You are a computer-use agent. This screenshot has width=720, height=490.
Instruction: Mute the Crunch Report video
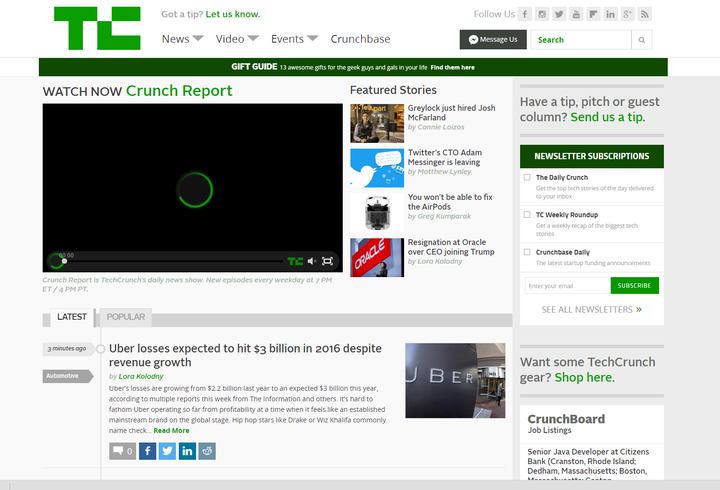click(312, 261)
